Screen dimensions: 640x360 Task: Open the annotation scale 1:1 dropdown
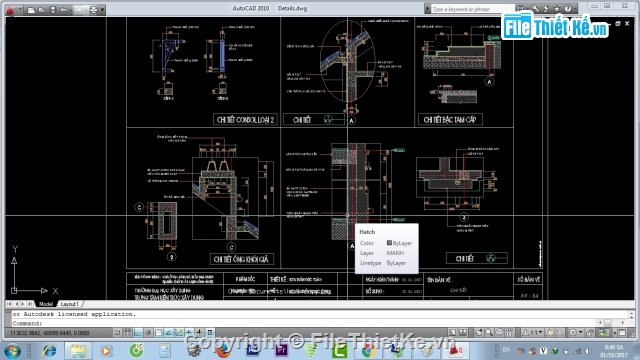tap(533, 333)
